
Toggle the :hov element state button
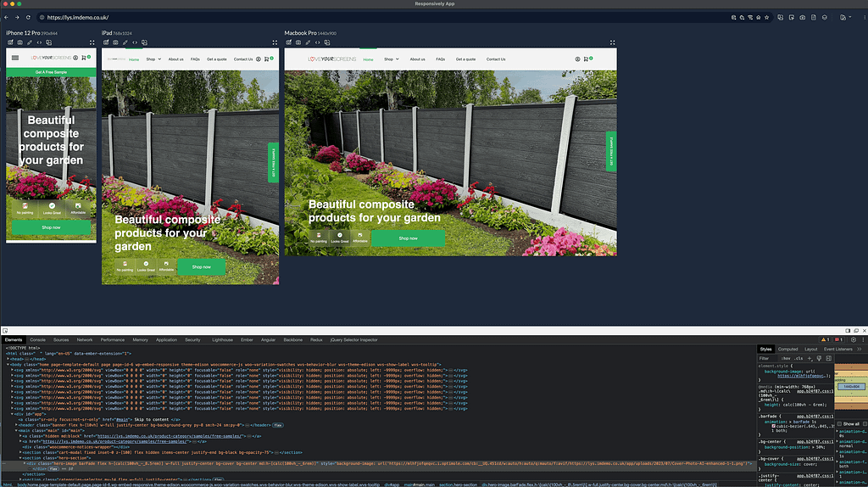coord(786,359)
